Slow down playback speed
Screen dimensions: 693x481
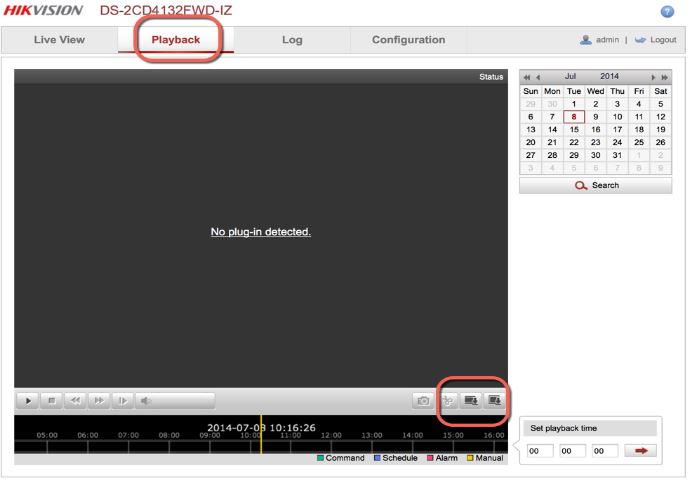coord(75,401)
